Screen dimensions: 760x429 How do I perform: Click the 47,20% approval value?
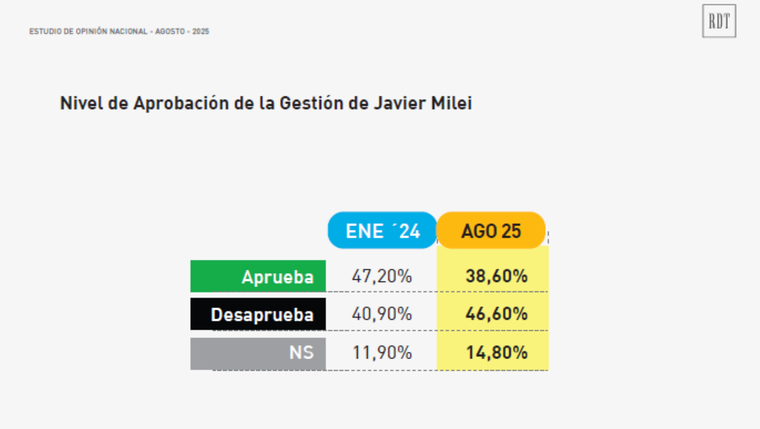coord(382,276)
